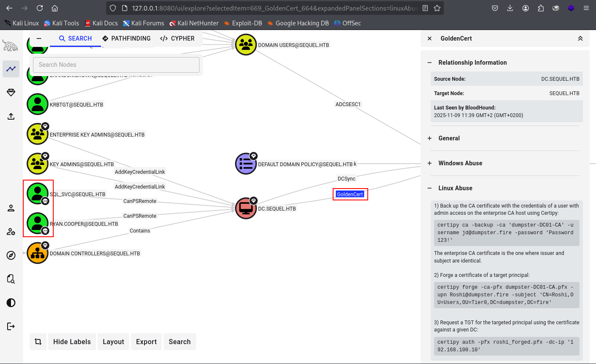Select the DOMAIN CONTROLLERS OU node
Image resolution: width=596 pixels, height=364 pixels.
38,253
